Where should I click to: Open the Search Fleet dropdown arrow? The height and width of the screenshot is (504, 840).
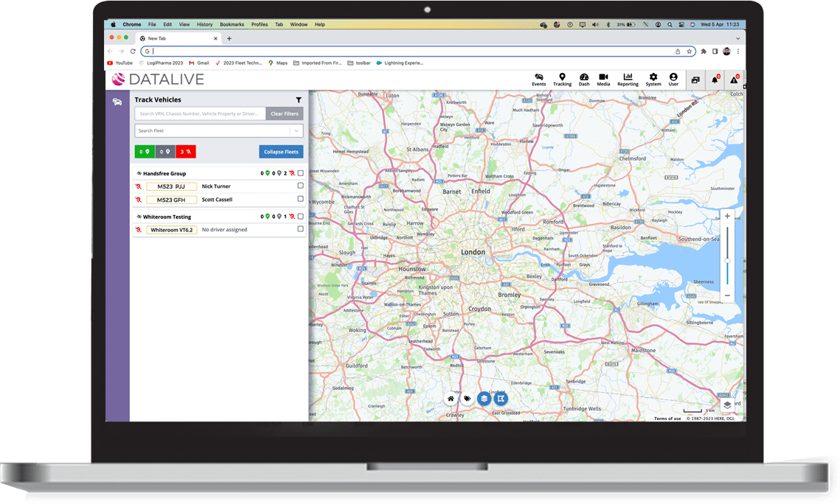point(296,130)
